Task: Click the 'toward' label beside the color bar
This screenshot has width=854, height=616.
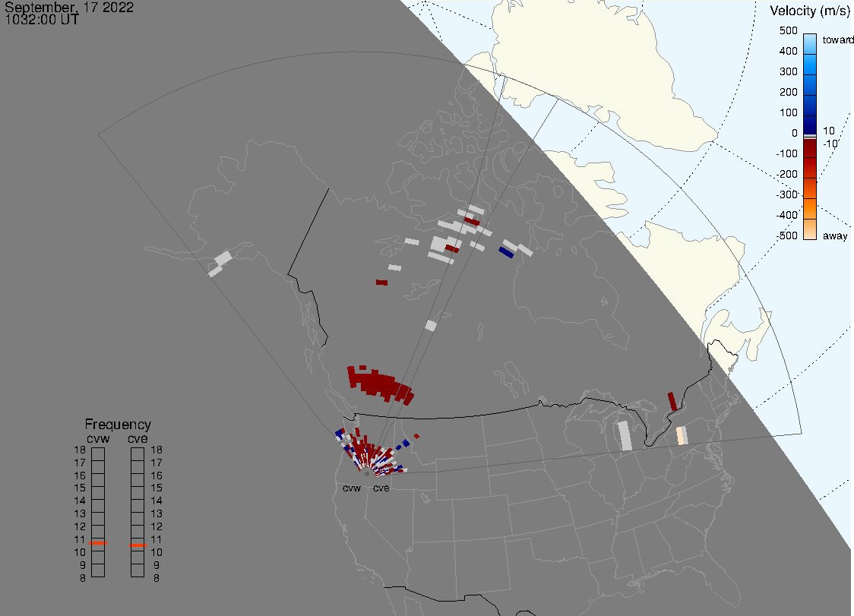Action: pyautogui.click(x=837, y=39)
